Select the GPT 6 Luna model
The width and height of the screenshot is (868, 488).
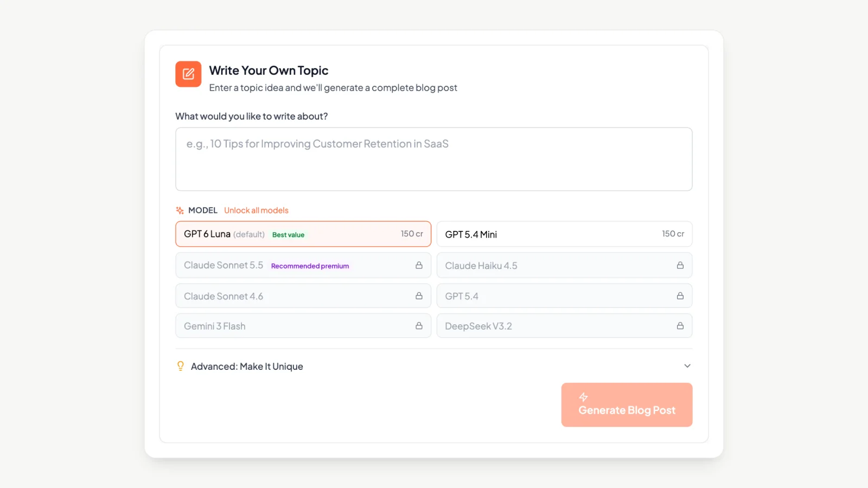click(x=303, y=234)
